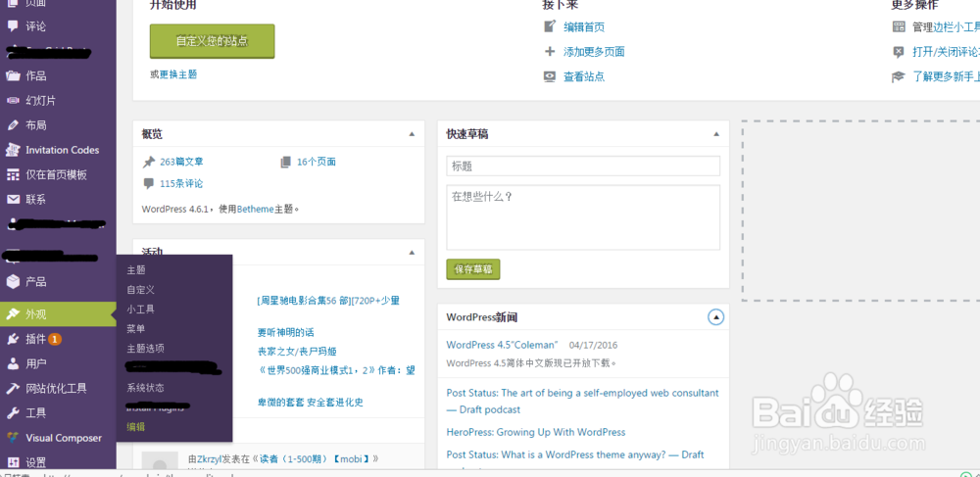Click the 自定义您的站点 button
980x477 pixels.
[213, 41]
